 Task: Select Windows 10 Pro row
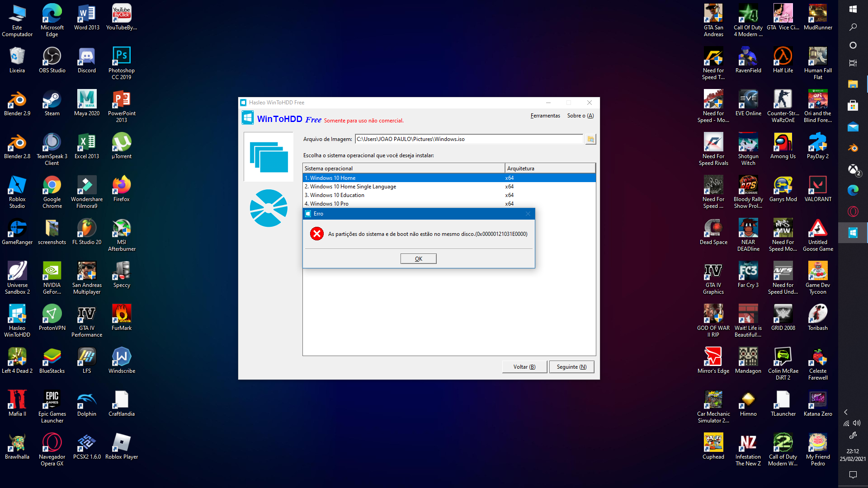click(449, 204)
